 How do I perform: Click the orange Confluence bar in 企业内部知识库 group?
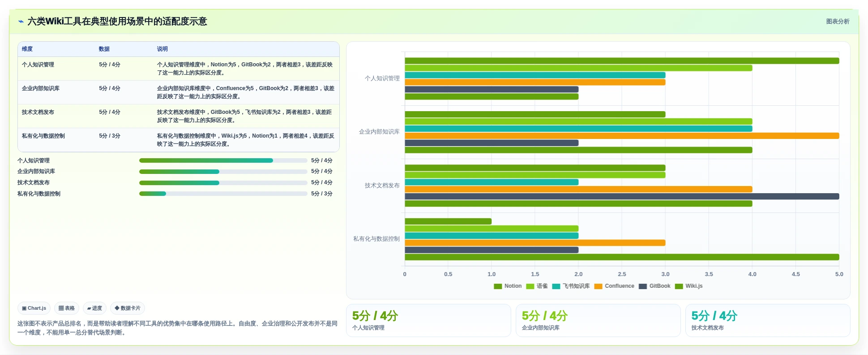(622, 136)
